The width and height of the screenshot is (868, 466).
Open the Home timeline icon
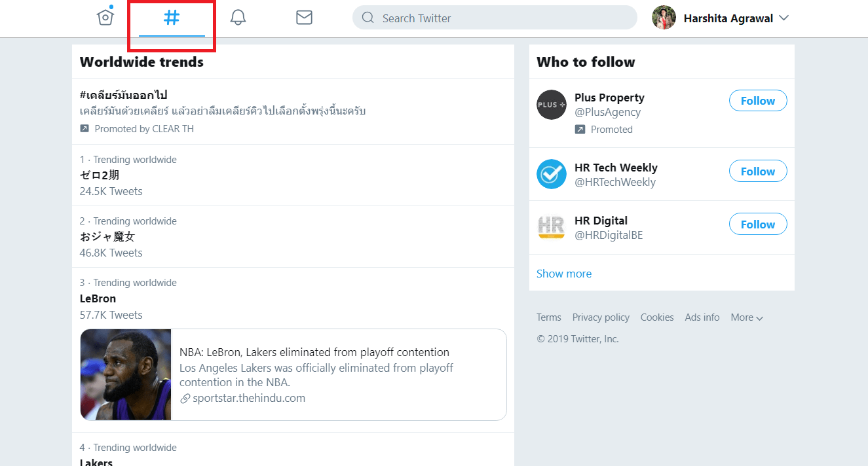[105, 17]
